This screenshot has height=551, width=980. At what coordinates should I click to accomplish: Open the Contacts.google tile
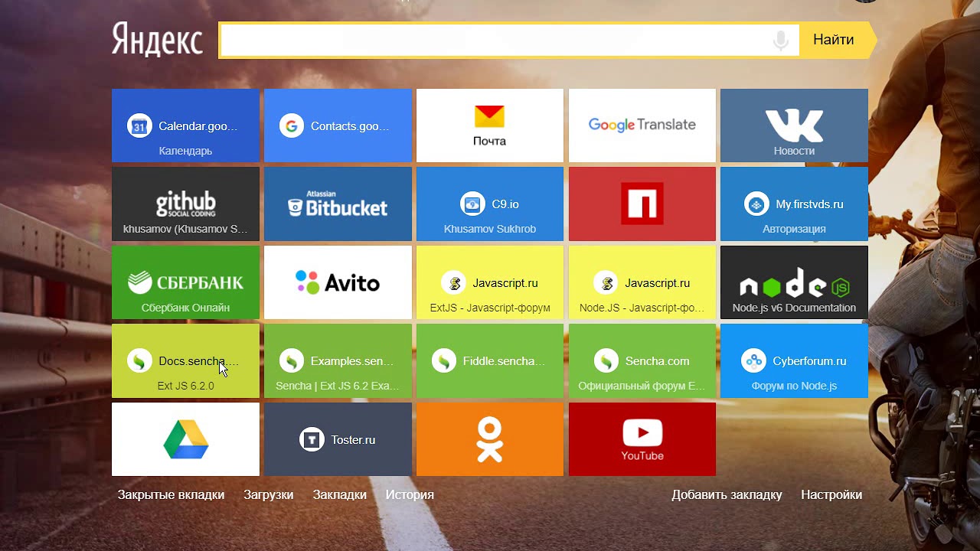click(338, 126)
